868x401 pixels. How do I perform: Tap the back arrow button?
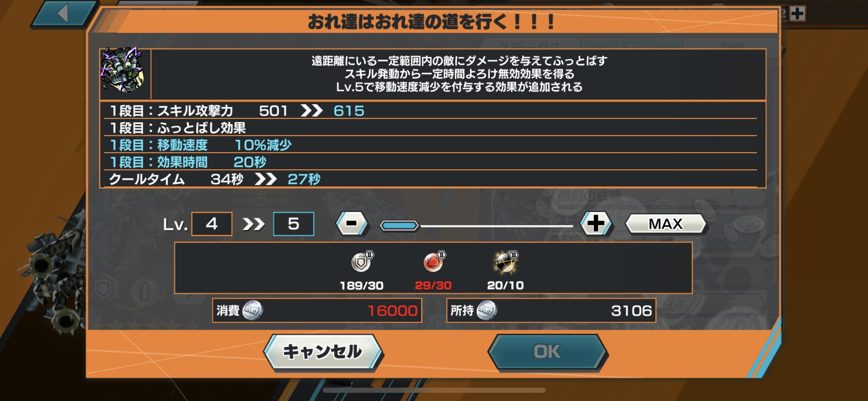point(63,13)
